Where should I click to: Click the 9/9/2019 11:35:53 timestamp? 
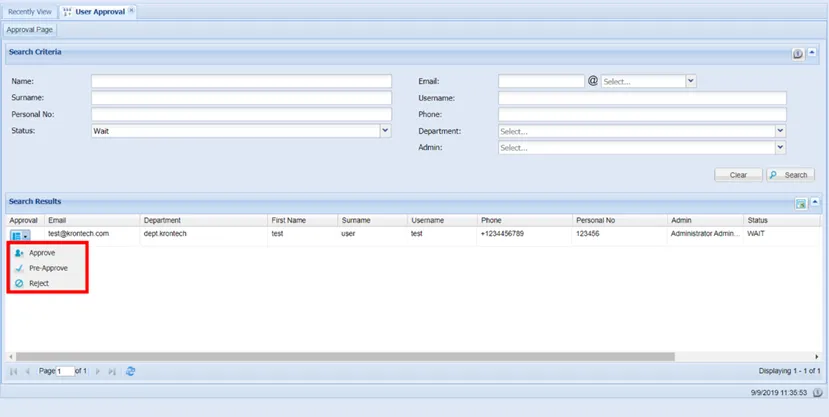[x=779, y=393]
